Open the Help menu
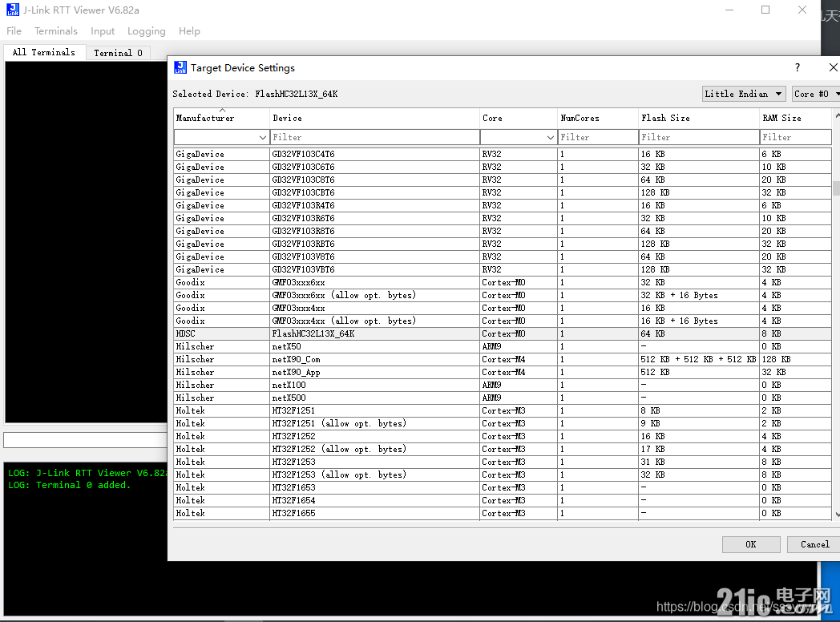 [189, 31]
